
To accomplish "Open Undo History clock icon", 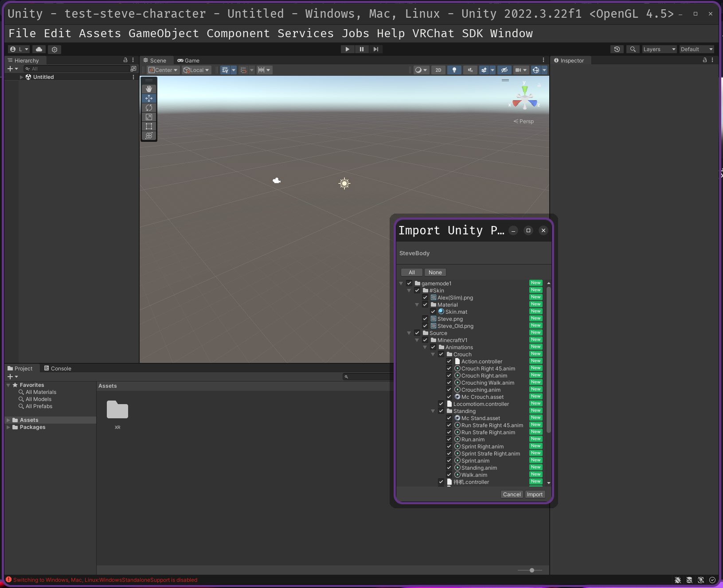I will click(617, 49).
